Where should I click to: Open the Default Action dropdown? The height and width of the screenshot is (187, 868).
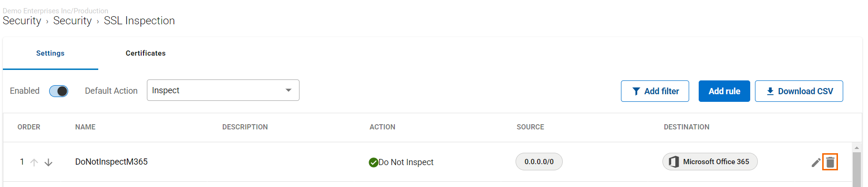coord(223,90)
